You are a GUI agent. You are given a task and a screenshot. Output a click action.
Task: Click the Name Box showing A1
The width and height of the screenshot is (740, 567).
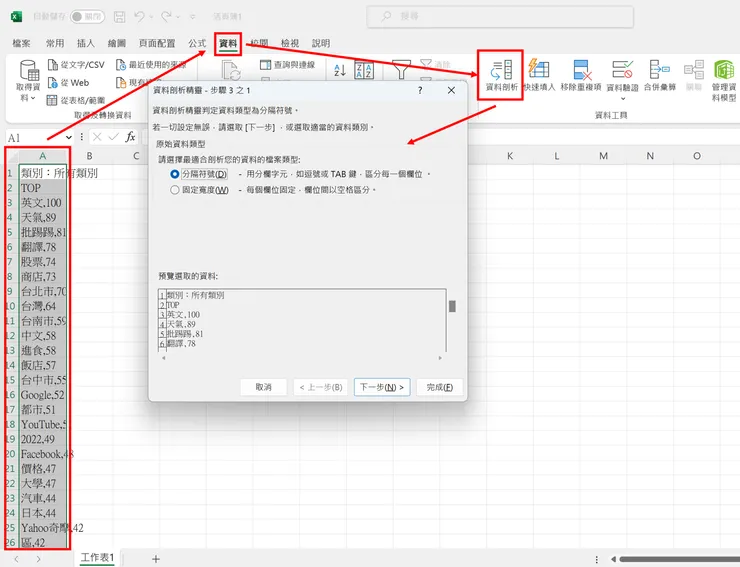tap(37, 137)
